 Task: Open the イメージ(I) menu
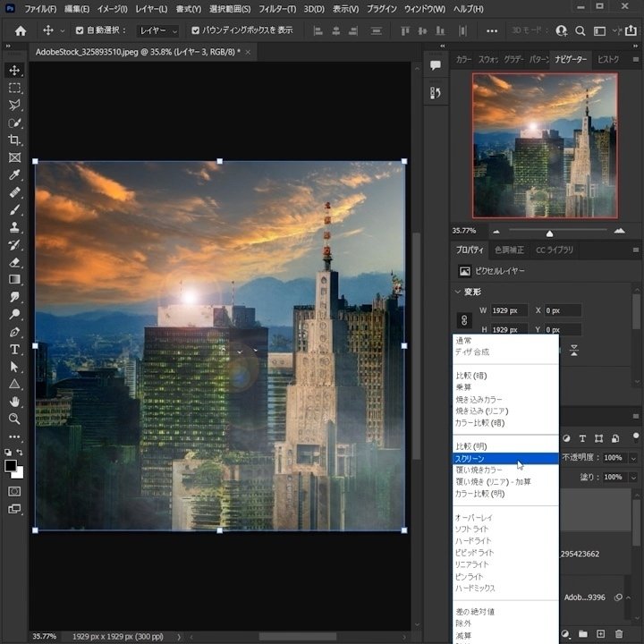112,9
